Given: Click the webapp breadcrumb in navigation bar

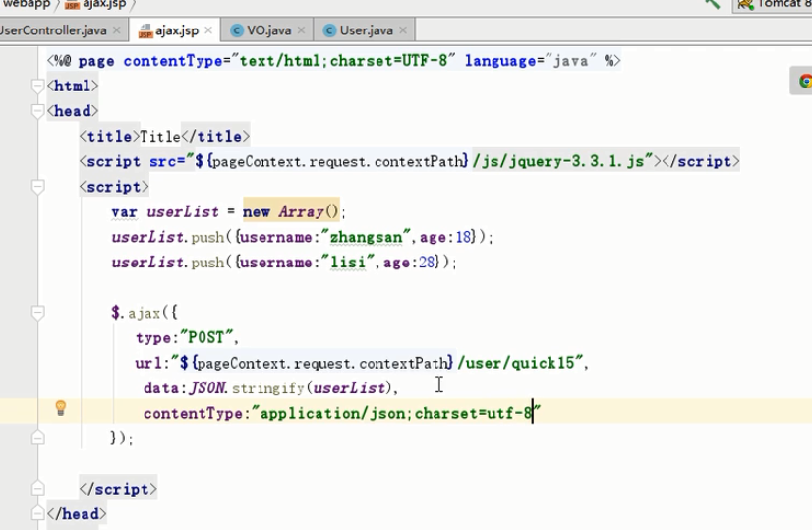Looking at the screenshot, I should (x=26, y=4).
